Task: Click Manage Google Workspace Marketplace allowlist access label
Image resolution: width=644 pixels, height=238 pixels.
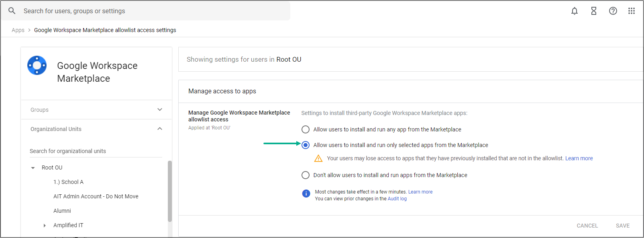Action: pos(239,116)
